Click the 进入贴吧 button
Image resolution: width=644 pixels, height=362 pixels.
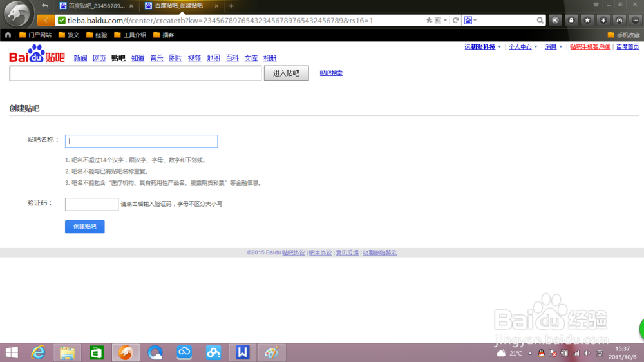[x=287, y=73]
